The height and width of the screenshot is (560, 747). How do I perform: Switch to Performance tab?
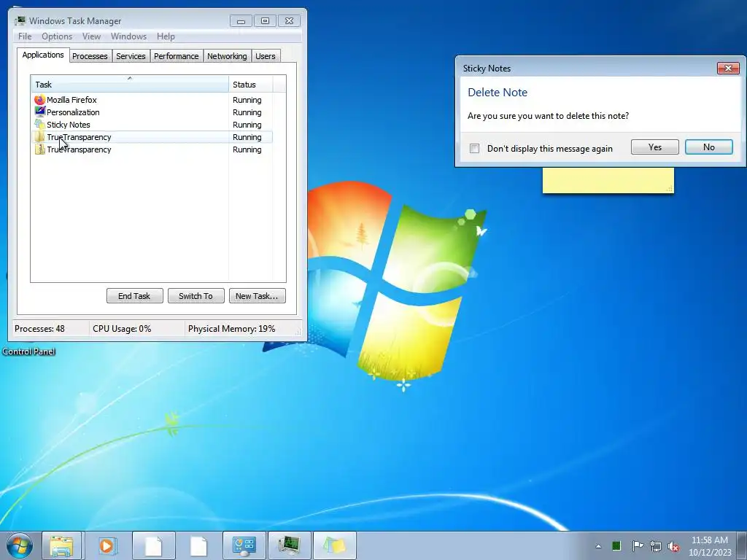point(177,56)
